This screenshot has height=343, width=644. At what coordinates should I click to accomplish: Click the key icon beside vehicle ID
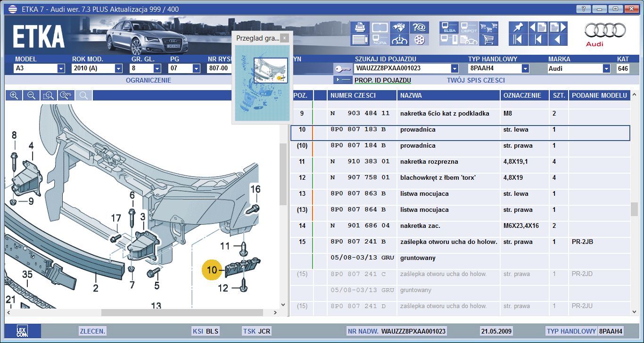[x=342, y=68]
